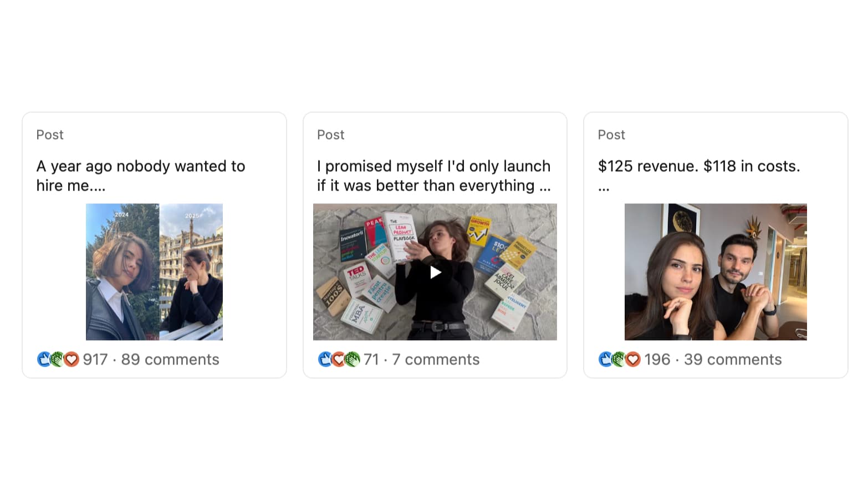Open the 39 comments link

pos(733,359)
